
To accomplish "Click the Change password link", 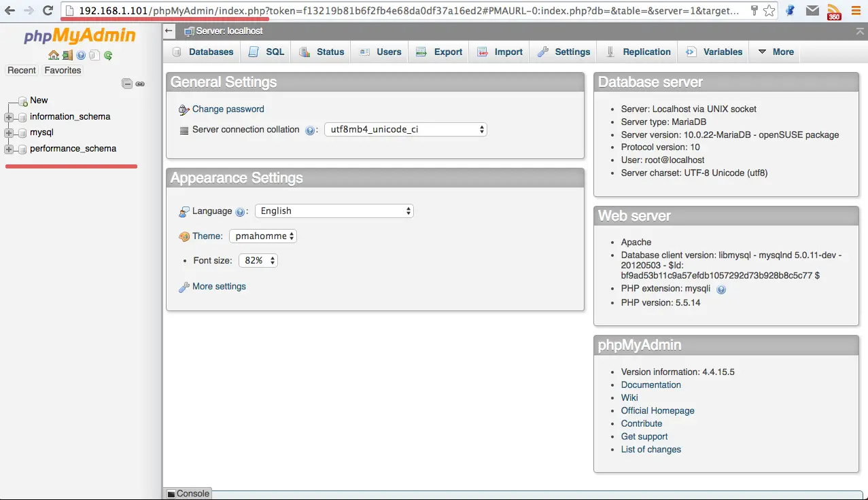I will pos(228,109).
